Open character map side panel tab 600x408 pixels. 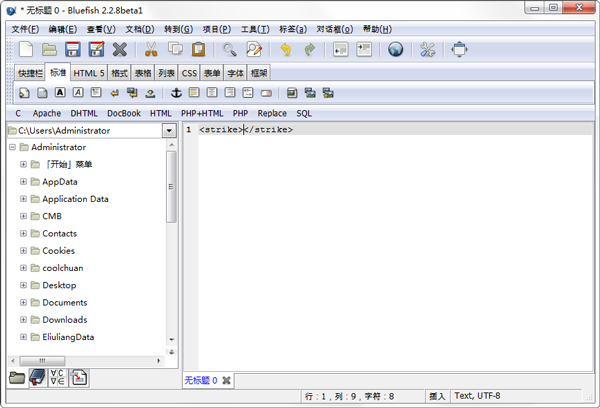click(x=58, y=377)
